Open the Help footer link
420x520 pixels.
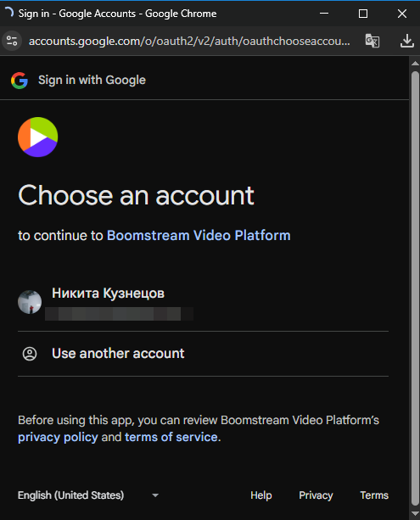[x=261, y=495]
